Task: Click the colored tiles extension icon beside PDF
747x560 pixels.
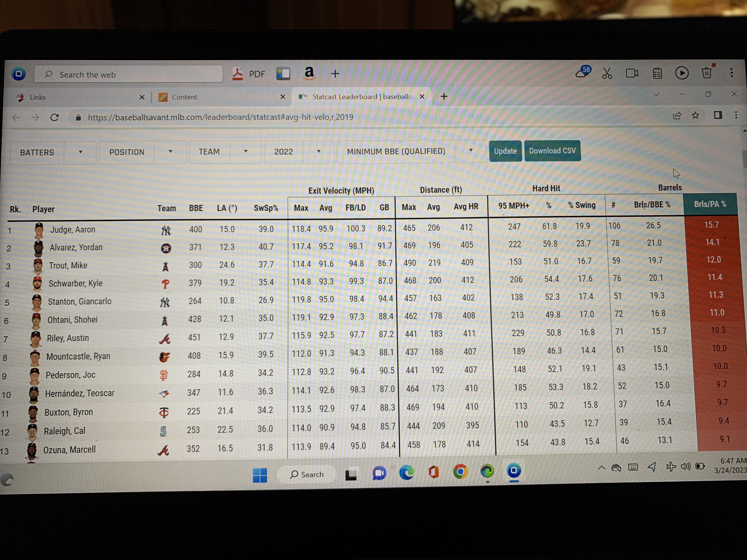Action: pyautogui.click(x=284, y=74)
